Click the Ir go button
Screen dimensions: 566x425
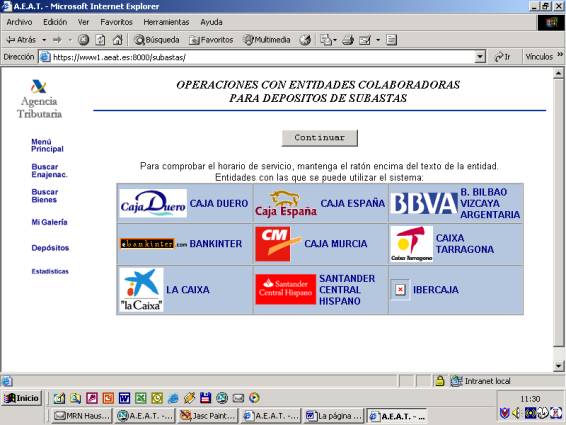tap(502, 57)
